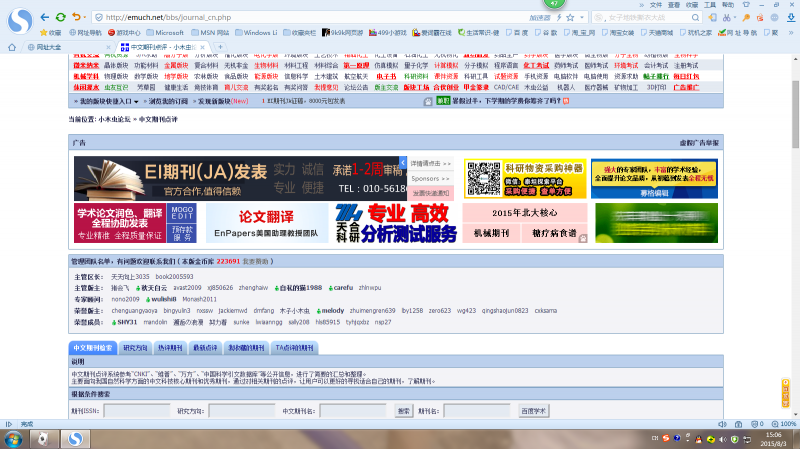Click the round grey extension icon
The width and height of the screenshot is (800, 449).
[774, 17]
